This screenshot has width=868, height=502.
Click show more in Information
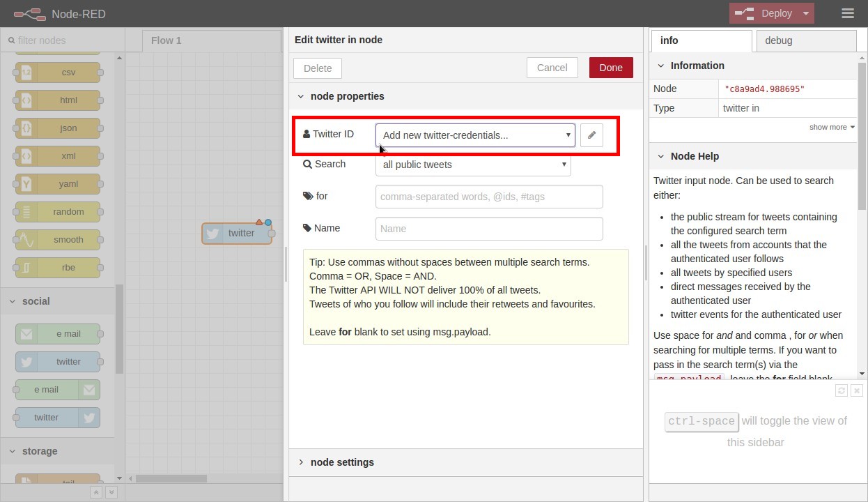pyautogui.click(x=832, y=127)
